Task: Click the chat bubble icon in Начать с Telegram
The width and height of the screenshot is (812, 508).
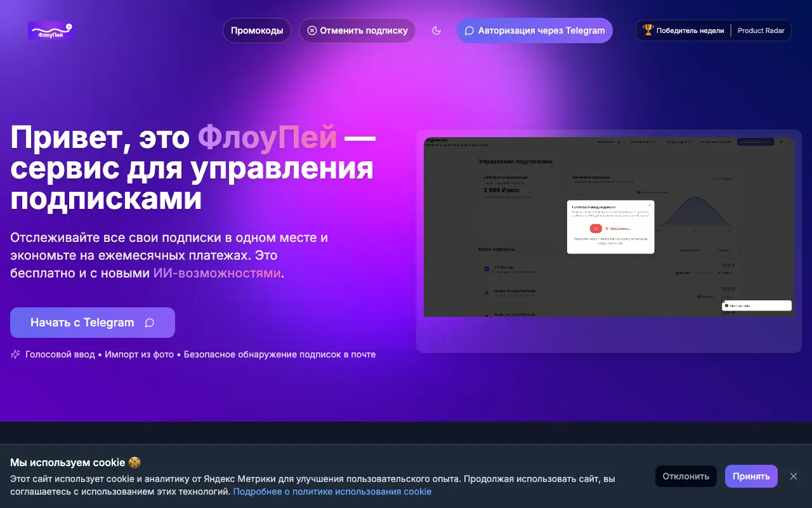Action: click(150, 323)
